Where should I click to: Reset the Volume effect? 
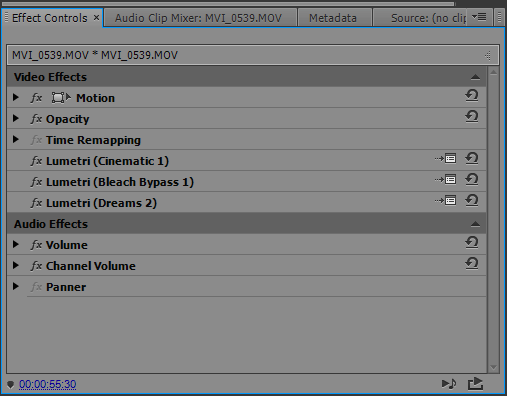click(x=472, y=243)
